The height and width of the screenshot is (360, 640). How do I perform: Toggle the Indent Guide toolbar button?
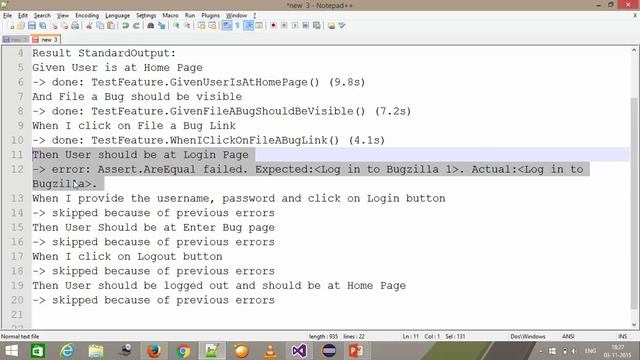point(248,26)
